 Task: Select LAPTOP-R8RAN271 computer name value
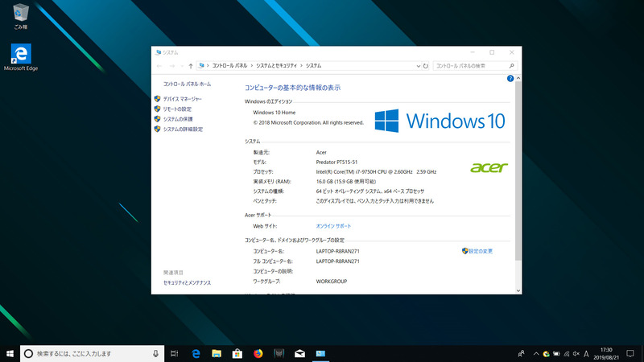[x=337, y=251]
